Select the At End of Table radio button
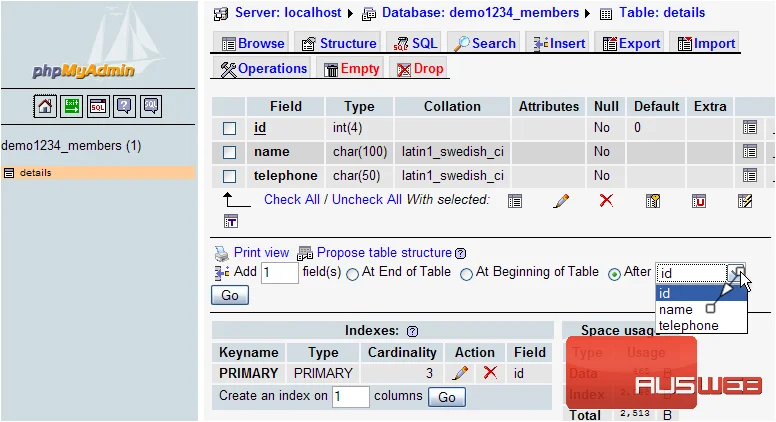 tap(352, 274)
